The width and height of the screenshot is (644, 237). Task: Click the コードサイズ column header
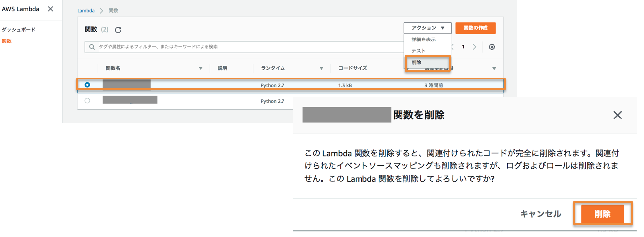click(353, 68)
